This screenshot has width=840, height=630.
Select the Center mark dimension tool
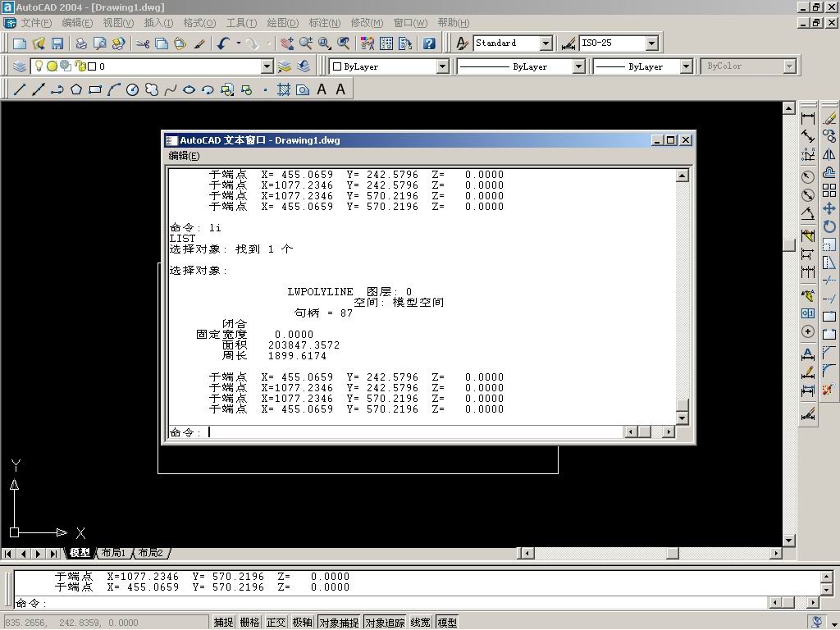(x=808, y=331)
